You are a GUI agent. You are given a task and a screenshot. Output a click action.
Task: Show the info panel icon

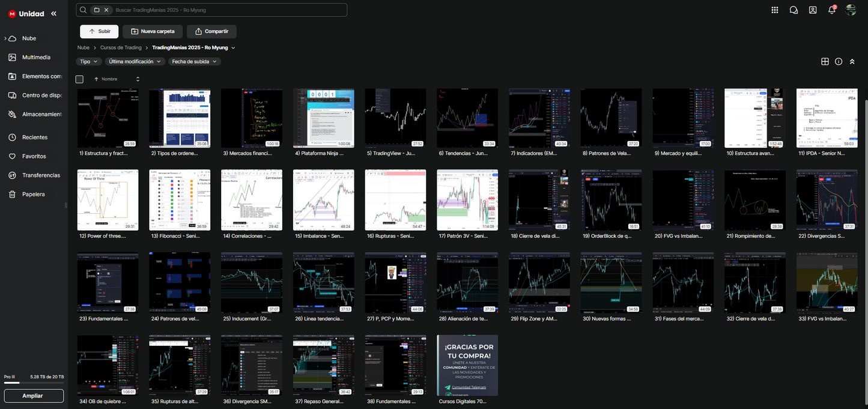(839, 61)
